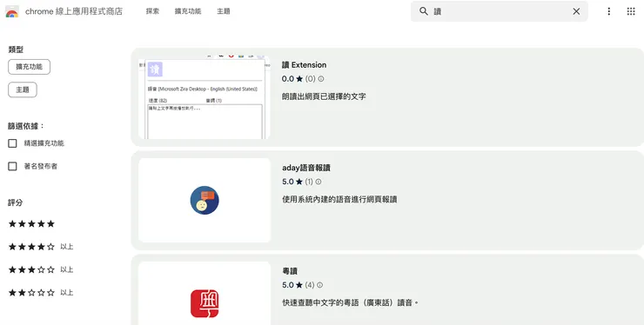This screenshot has height=325, width=644.
Task: Clear the search box with X
Action: 576,11
